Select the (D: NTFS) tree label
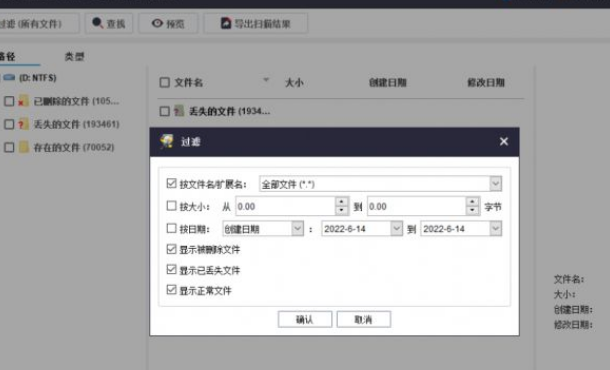610x370 pixels. (38, 78)
